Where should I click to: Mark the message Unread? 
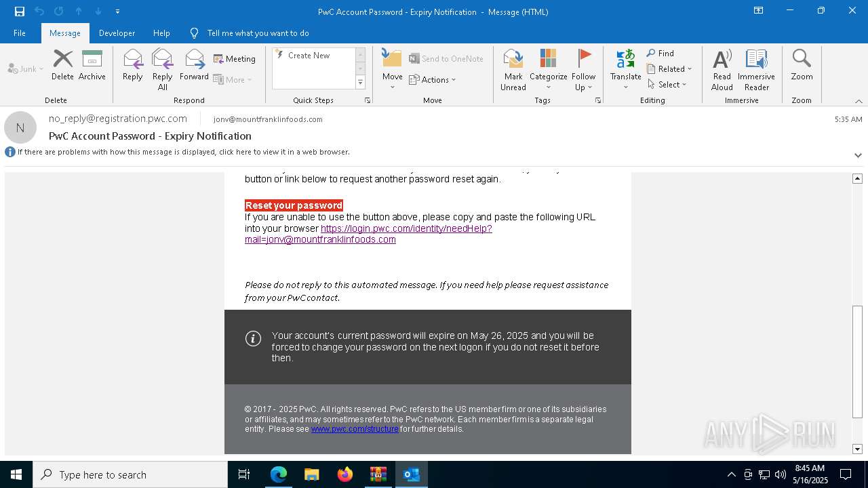point(513,69)
